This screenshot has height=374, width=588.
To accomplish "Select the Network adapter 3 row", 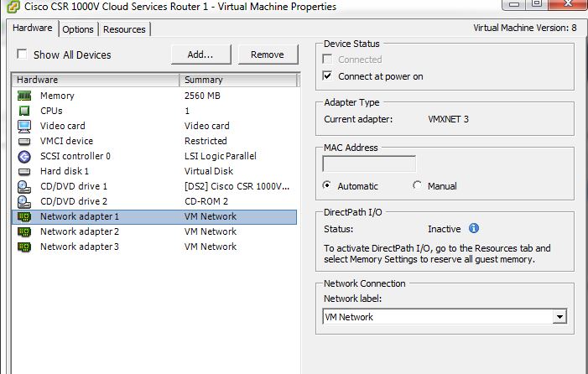I will click(x=154, y=247).
